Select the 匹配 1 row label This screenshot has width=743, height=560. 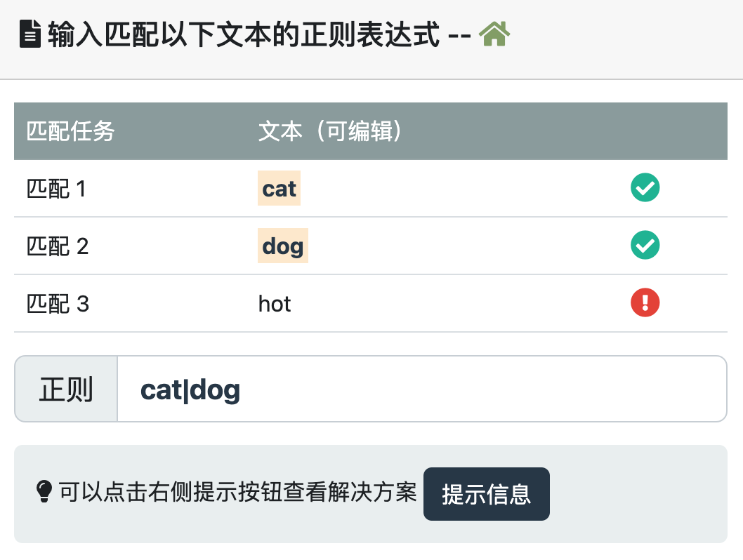pos(56,189)
